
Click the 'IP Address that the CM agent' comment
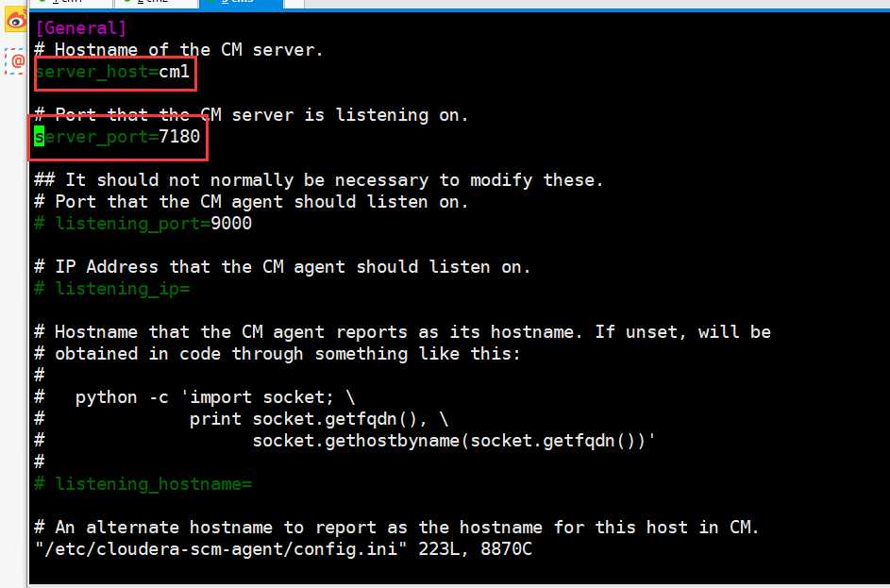[282, 267]
